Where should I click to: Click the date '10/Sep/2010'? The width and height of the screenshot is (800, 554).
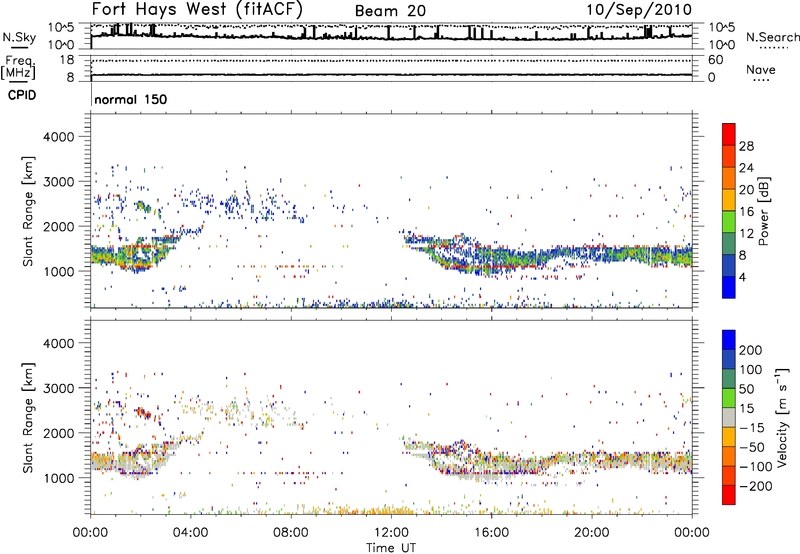click(x=639, y=10)
